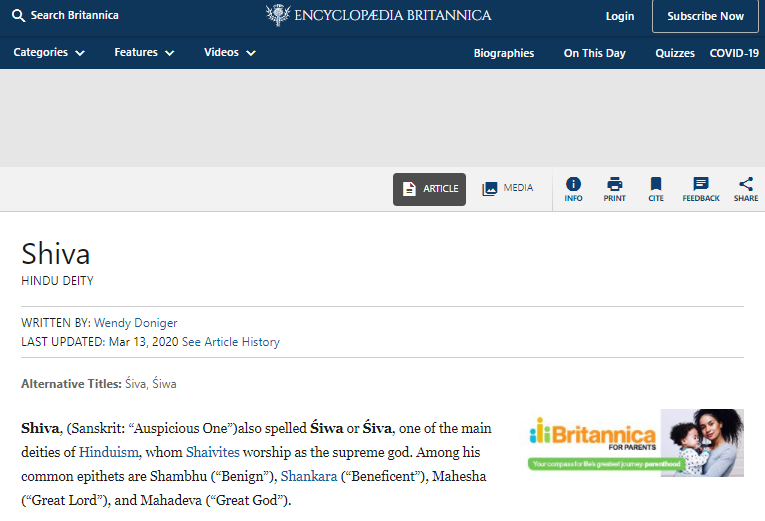Image resolution: width=765 pixels, height=521 pixels.
Task: Click the Share icon
Action: click(x=746, y=184)
